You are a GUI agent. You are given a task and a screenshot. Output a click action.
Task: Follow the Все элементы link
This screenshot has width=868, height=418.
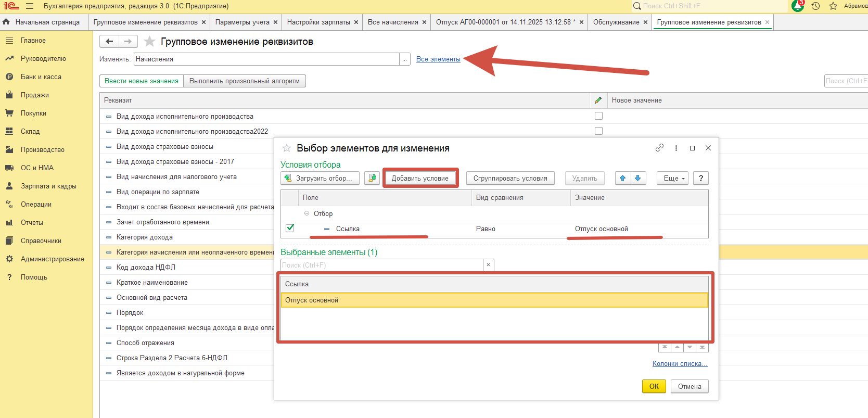[x=438, y=59]
